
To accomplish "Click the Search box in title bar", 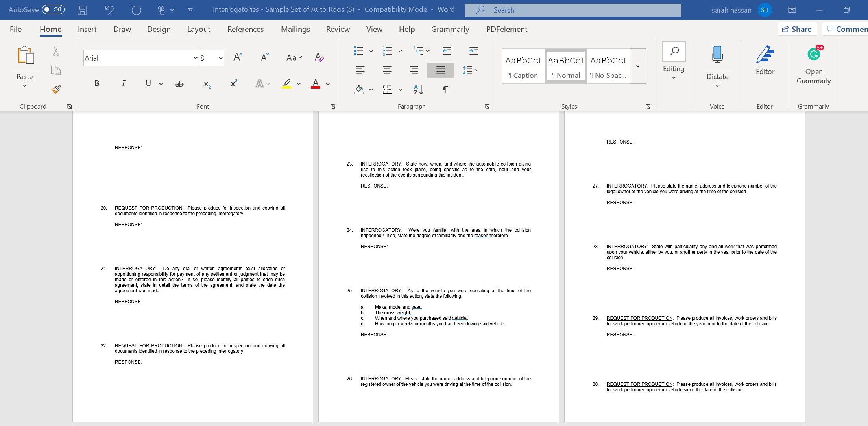I will point(573,10).
